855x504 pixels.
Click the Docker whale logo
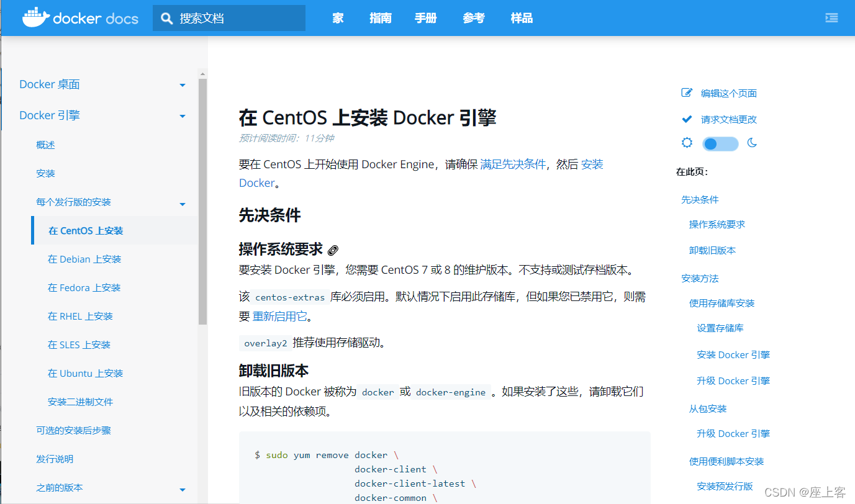click(x=35, y=17)
